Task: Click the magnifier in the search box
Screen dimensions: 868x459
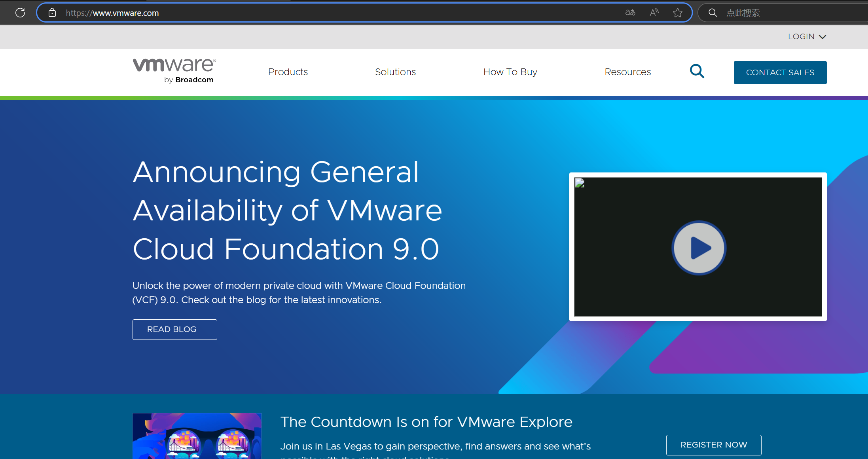Action: pos(713,12)
